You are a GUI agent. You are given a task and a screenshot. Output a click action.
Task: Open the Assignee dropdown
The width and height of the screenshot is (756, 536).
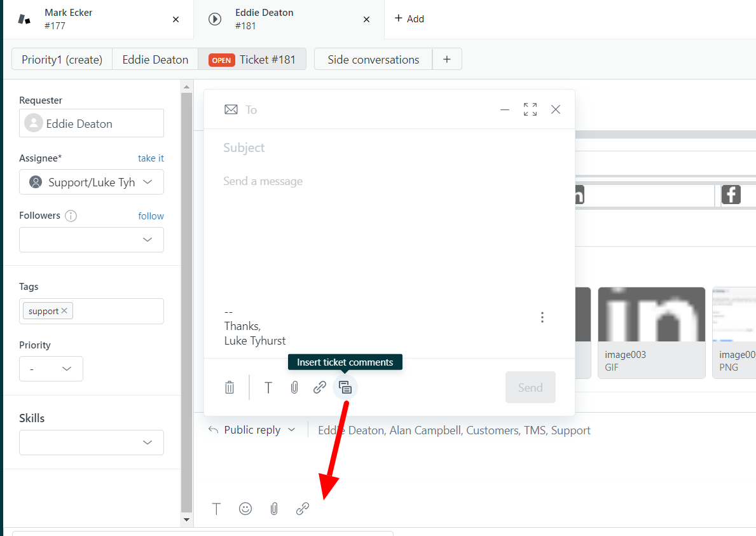(x=92, y=182)
